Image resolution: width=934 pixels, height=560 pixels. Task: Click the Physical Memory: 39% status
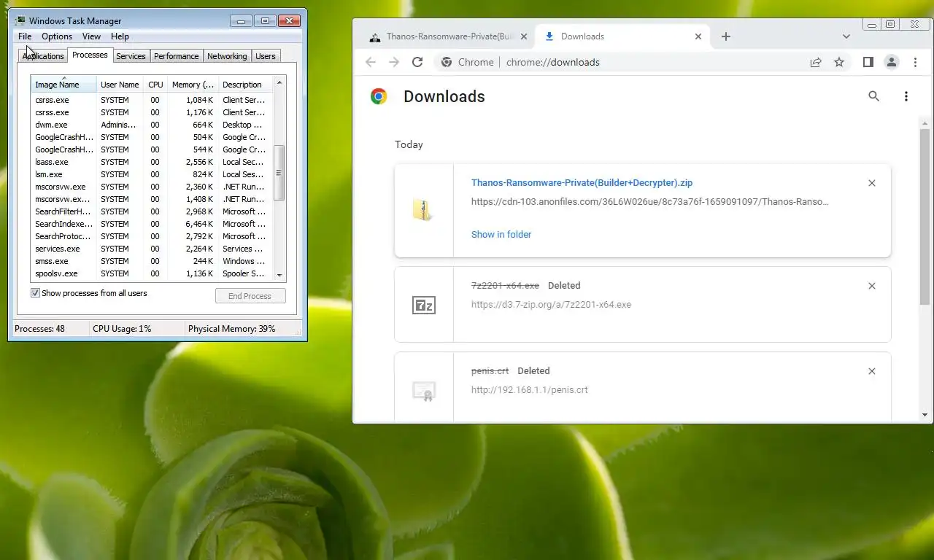(232, 329)
